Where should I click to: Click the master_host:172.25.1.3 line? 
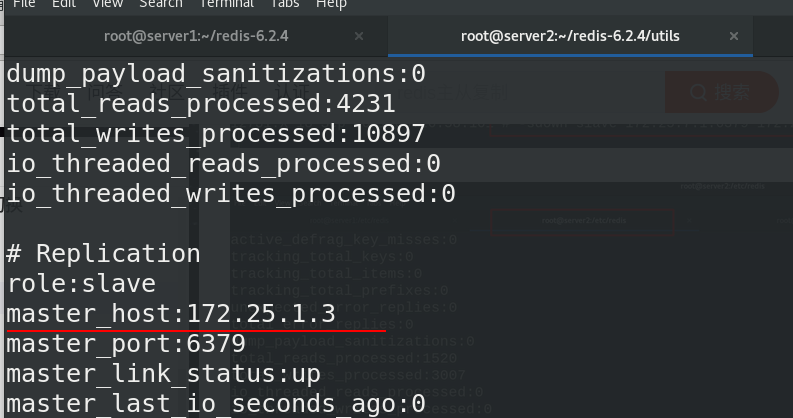(171, 314)
